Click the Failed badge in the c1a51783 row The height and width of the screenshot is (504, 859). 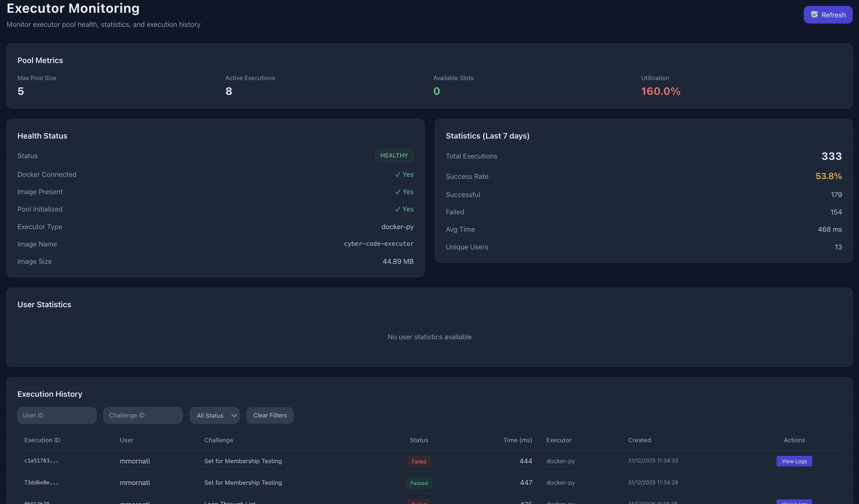pos(419,461)
